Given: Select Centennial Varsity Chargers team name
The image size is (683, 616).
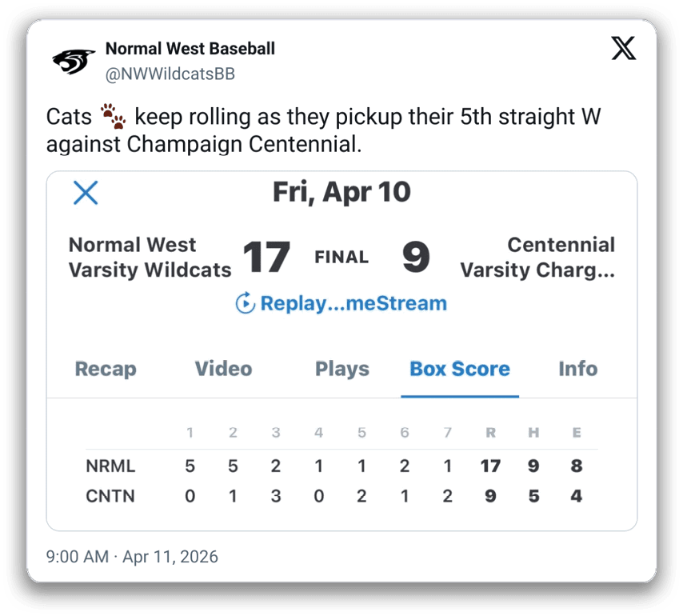Looking at the screenshot, I should (x=537, y=258).
